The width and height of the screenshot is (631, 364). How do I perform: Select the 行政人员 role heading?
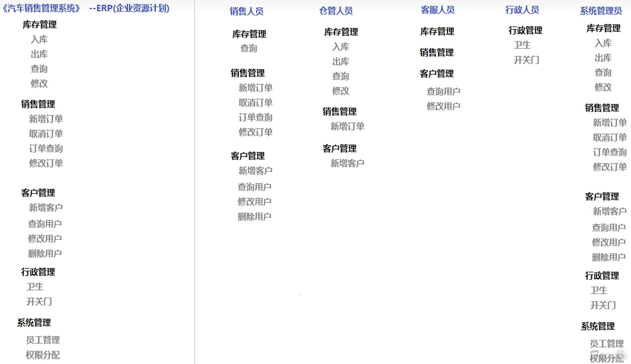click(x=522, y=10)
